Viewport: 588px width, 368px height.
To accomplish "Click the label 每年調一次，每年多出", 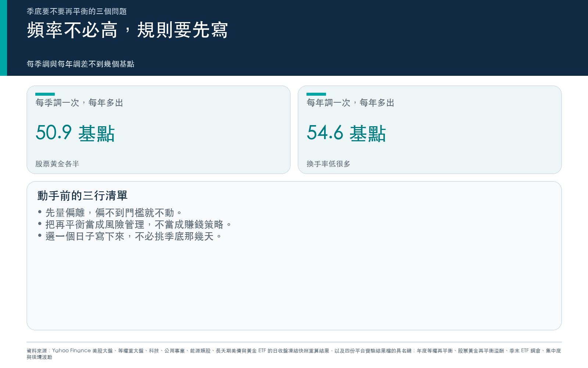I will [x=351, y=103].
